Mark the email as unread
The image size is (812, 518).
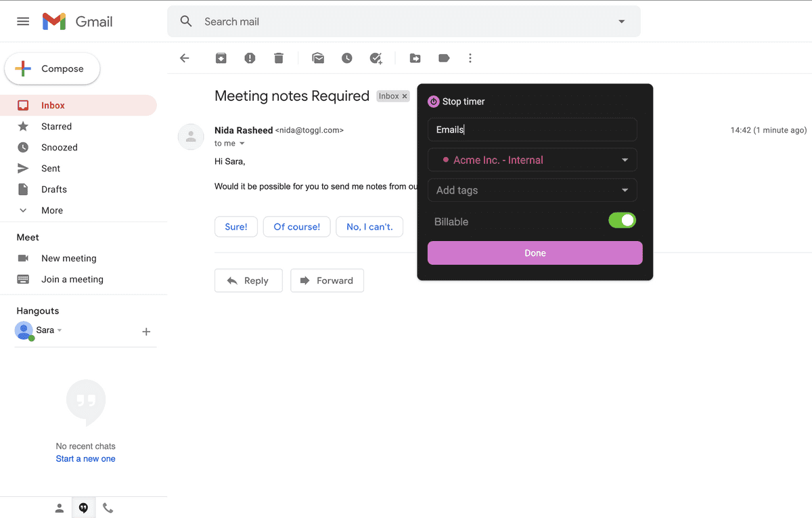click(318, 58)
